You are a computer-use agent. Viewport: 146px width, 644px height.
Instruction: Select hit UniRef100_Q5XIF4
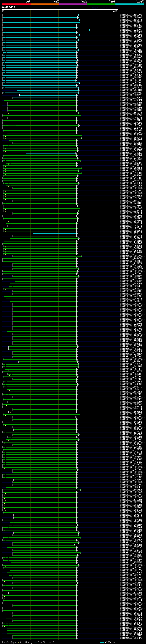tap(131, 168)
